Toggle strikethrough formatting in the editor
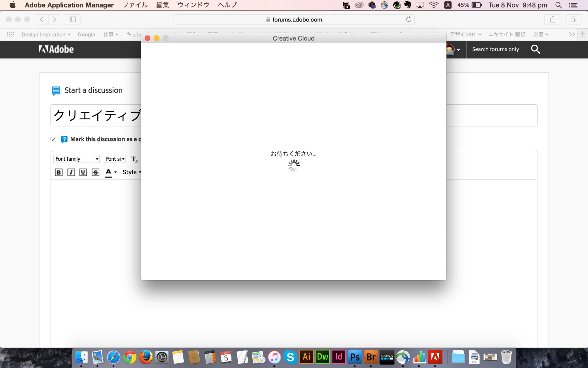Screen dimensions: 588x368 96,172
